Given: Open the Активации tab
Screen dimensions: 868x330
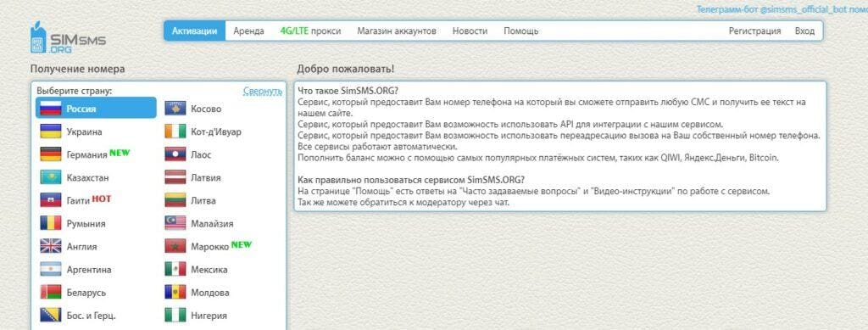Looking at the screenshot, I should point(194,31).
